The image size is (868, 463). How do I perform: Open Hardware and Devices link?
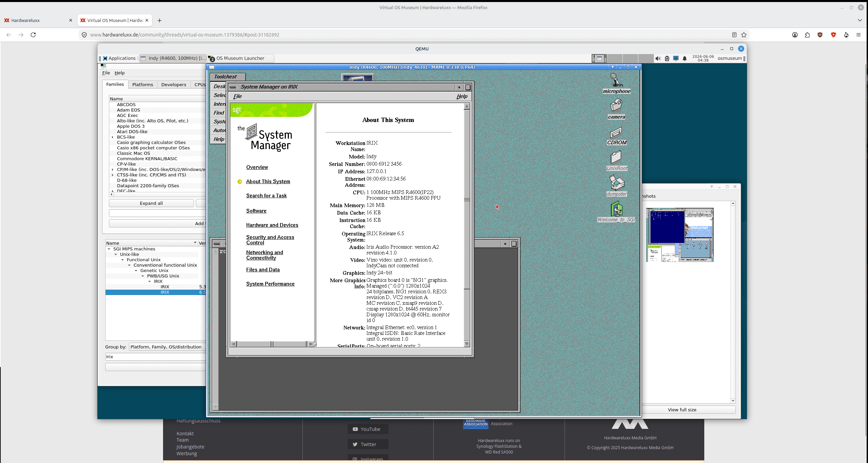(272, 225)
